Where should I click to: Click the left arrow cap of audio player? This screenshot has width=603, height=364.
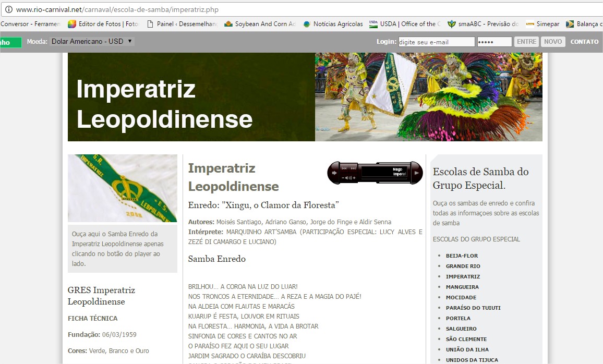click(334, 173)
